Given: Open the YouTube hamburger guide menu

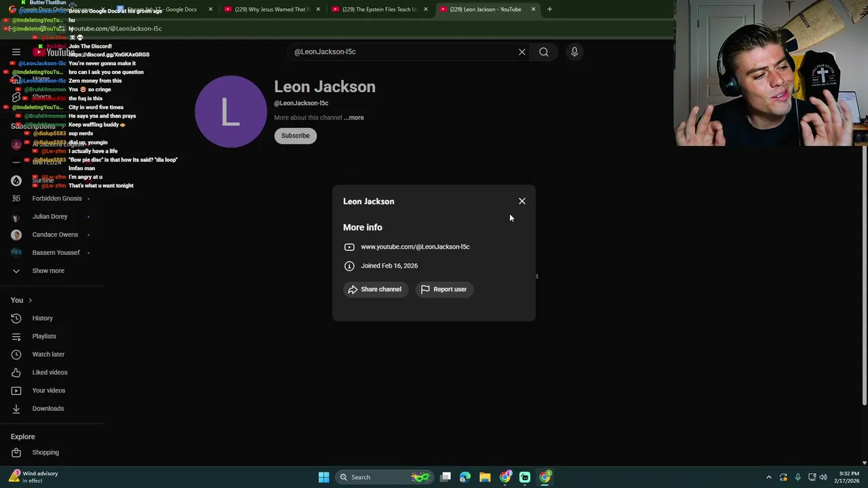Looking at the screenshot, I should [16, 52].
